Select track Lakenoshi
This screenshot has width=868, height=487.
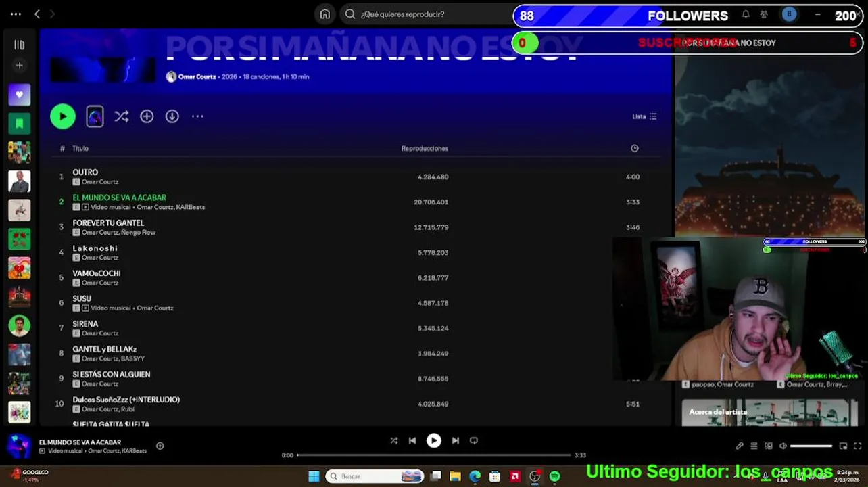click(x=95, y=248)
